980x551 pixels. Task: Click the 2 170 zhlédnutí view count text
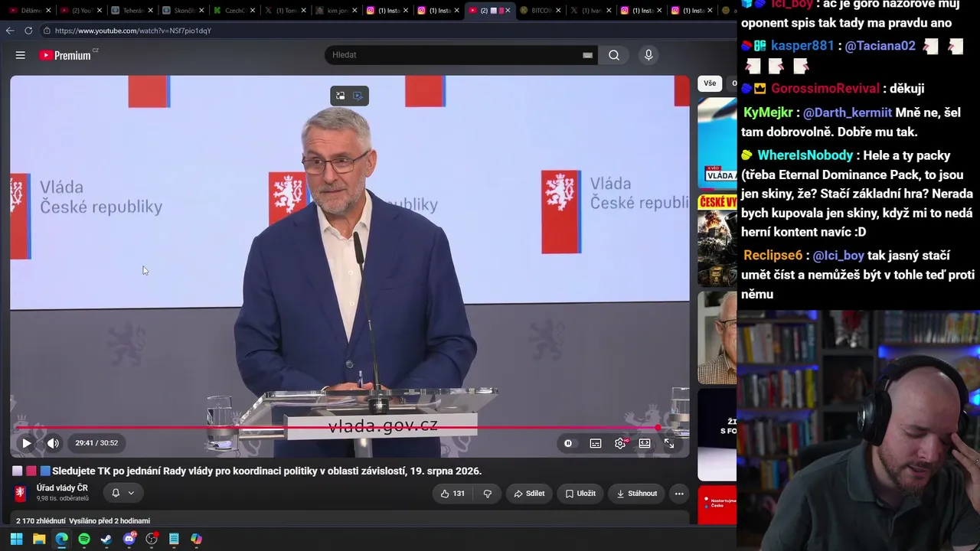point(41,521)
